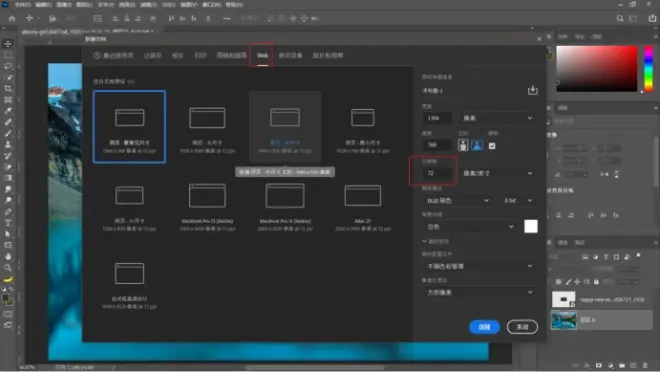This screenshot has width=660, height=372.
Task: Click the Close button beside Create
Action: [522, 327]
